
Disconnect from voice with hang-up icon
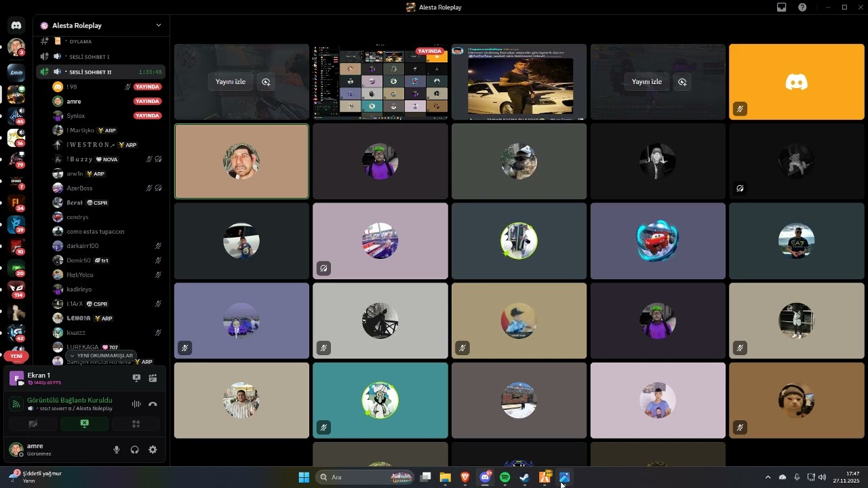point(153,404)
